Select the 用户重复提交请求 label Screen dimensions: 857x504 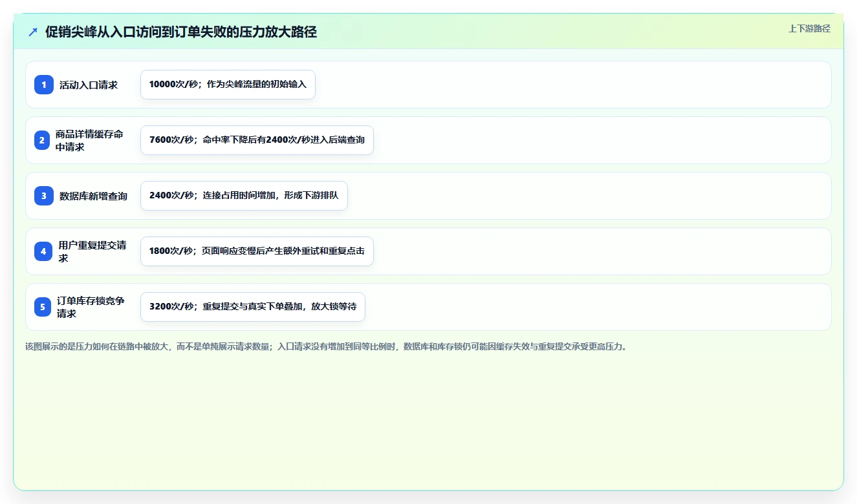coord(92,251)
